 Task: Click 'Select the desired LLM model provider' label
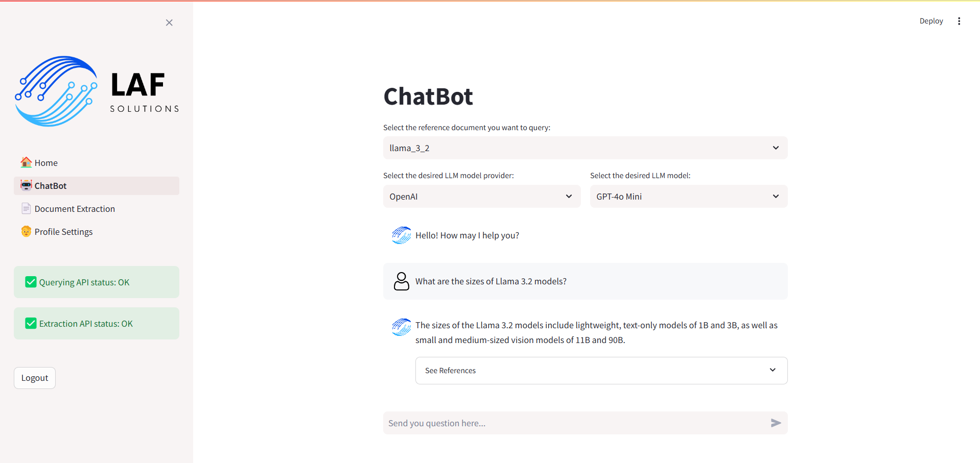pyautogui.click(x=448, y=175)
